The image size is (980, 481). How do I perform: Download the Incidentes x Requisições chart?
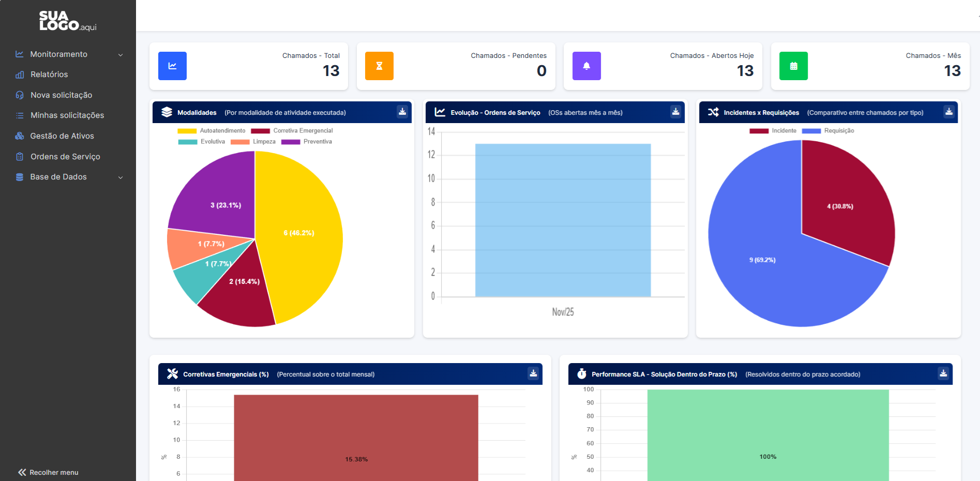[949, 112]
